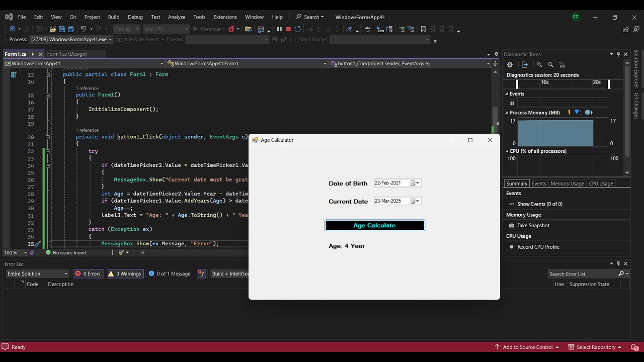Collapse the try block fold on line 22
644x362 pixels.
click(48, 151)
